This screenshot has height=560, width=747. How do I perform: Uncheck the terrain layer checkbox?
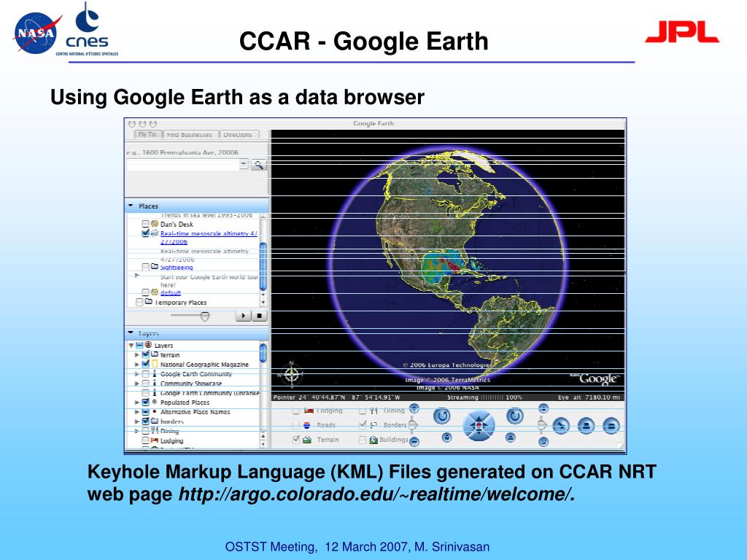click(x=146, y=355)
